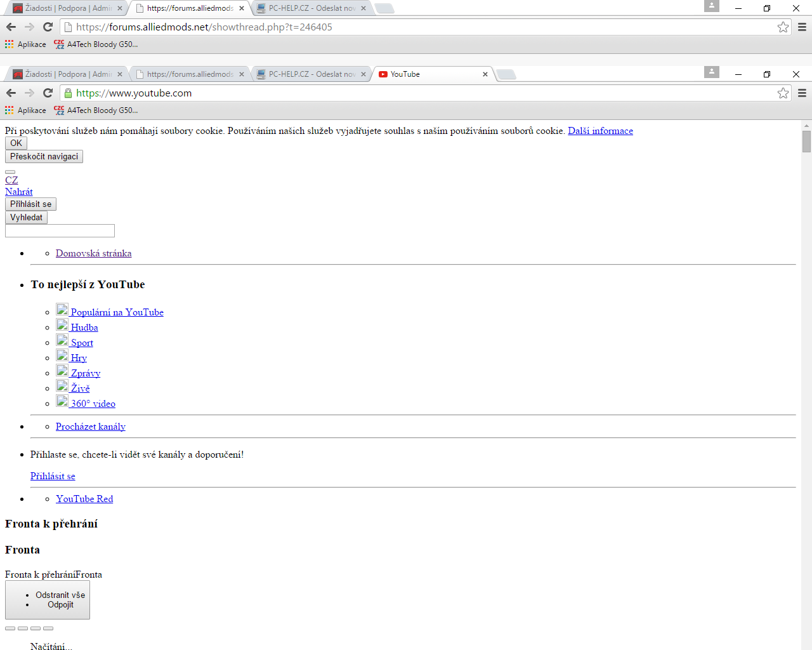812x650 pixels.
Task: Click the broken image icon beside Hry
Action: (x=62, y=355)
